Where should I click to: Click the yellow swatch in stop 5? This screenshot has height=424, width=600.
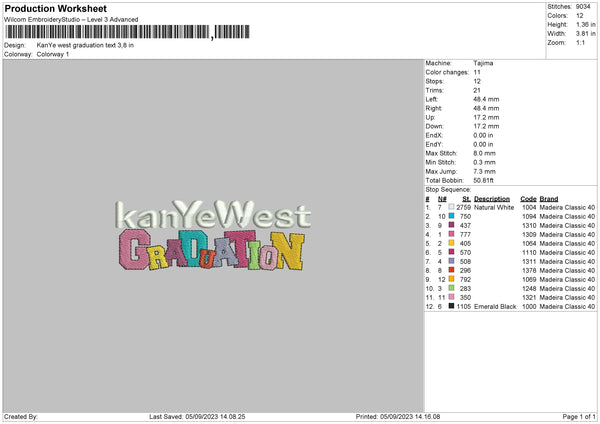(x=452, y=243)
